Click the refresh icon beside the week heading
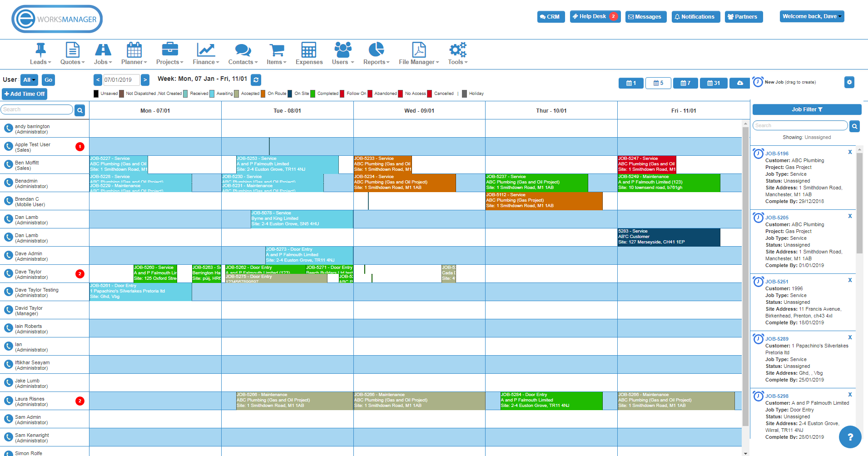This screenshot has width=868, height=456. (x=256, y=79)
